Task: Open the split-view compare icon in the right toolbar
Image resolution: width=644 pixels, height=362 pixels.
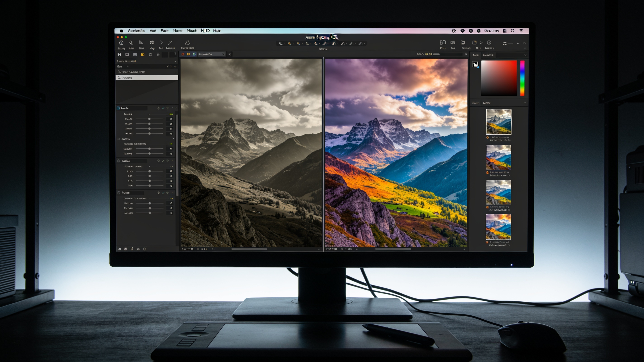Action: click(443, 43)
